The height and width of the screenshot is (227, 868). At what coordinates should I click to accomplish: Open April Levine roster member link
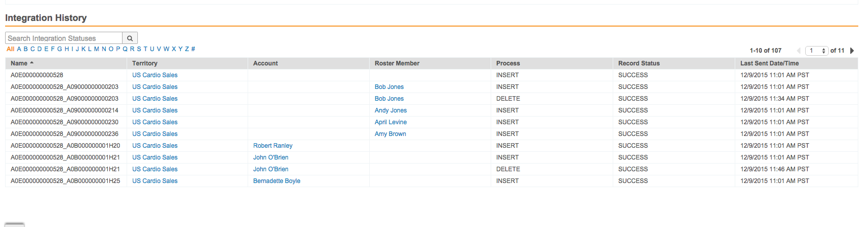[x=391, y=122]
